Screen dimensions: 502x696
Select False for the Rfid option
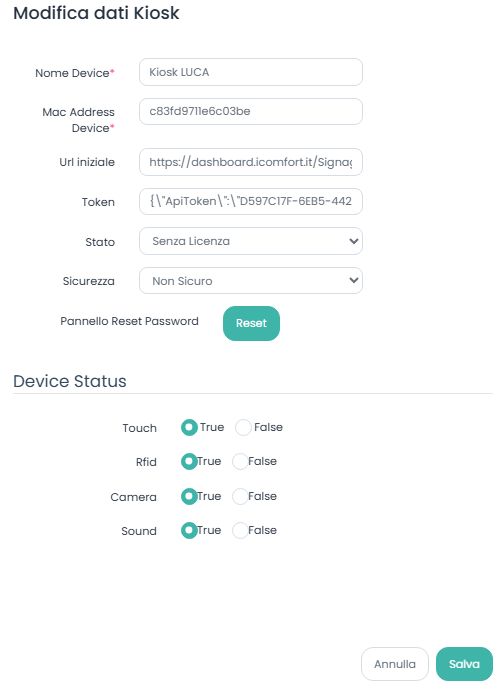click(x=240, y=462)
